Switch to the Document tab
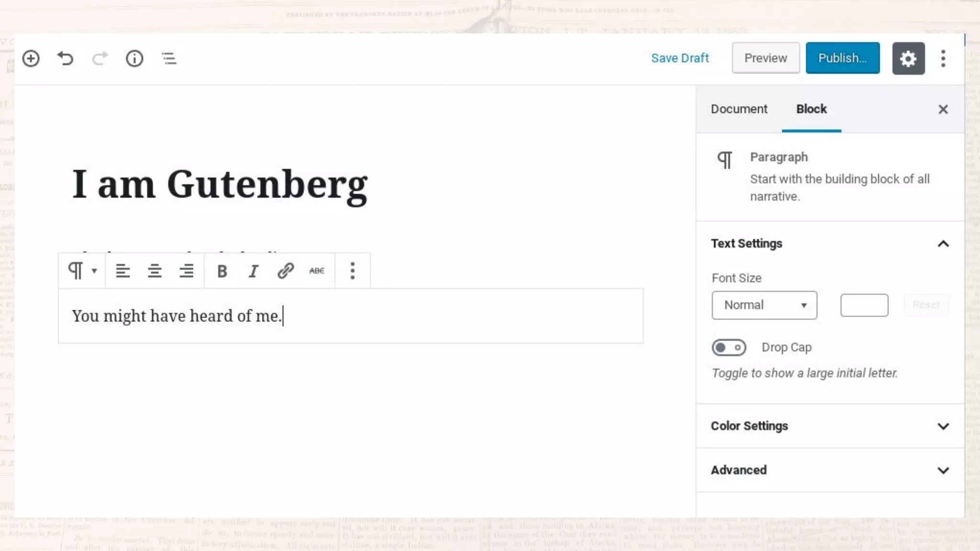Screen dimensions: 980x551 pyautogui.click(x=739, y=109)
